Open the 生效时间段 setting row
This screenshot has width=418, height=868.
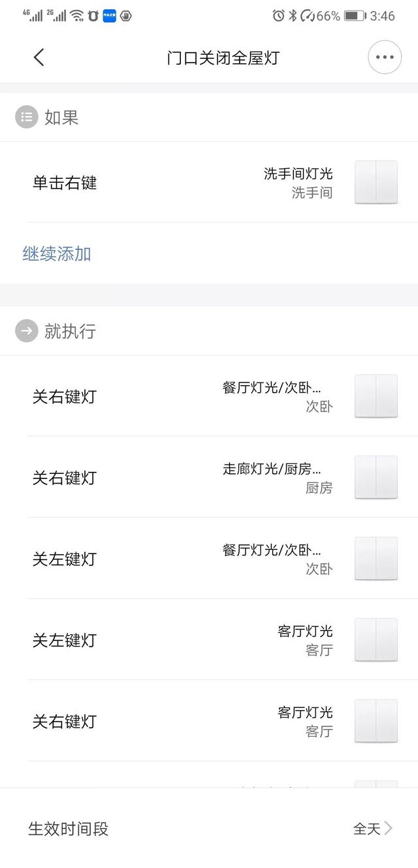click(68, 829)
